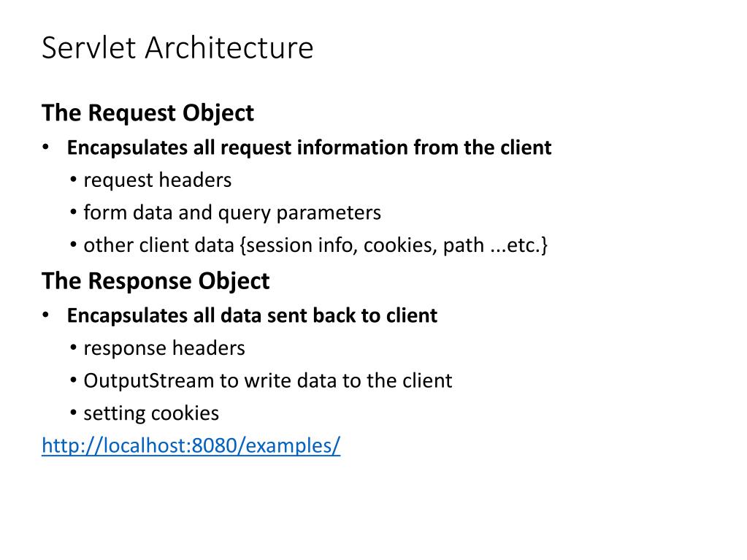Viewport: 747px width, 560px height.
Task: Click bullet marker before 'other client data'
Action: [x=75, y=245]
